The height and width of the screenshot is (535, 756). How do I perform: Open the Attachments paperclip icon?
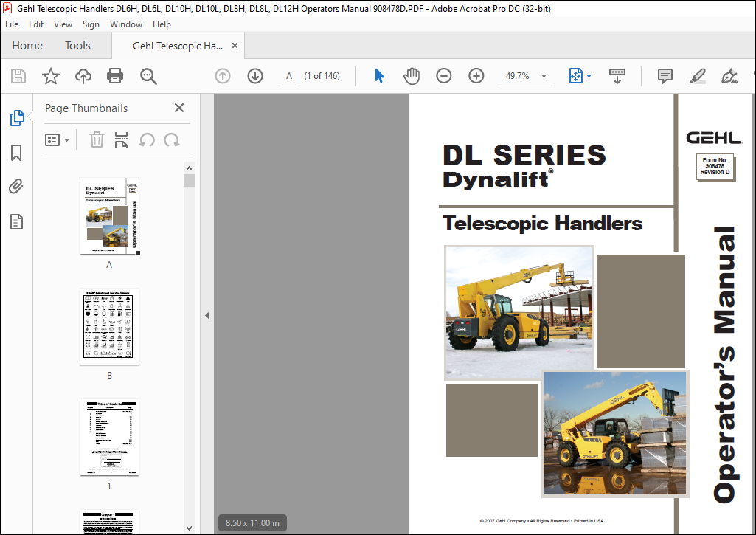[x=16, y=187]
